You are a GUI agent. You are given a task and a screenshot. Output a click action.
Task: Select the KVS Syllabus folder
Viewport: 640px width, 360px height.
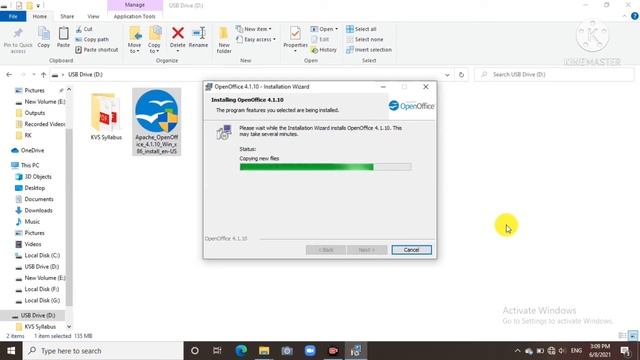tap(106, 117)
